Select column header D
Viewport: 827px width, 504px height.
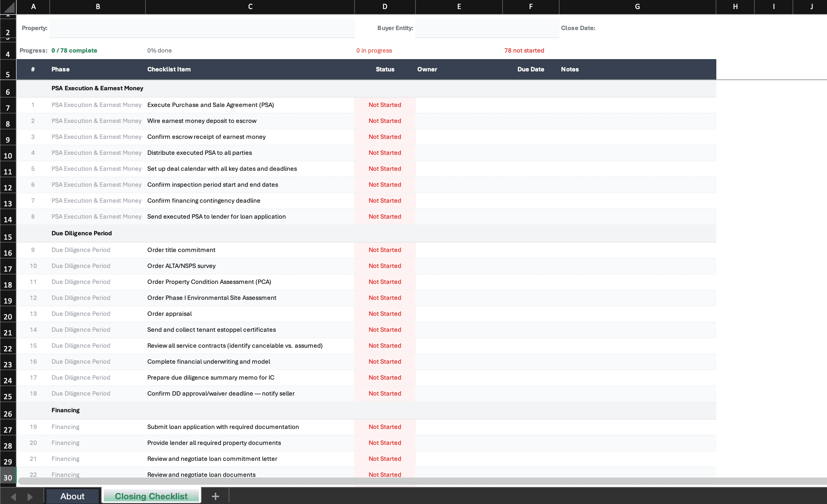coord(384,7)
